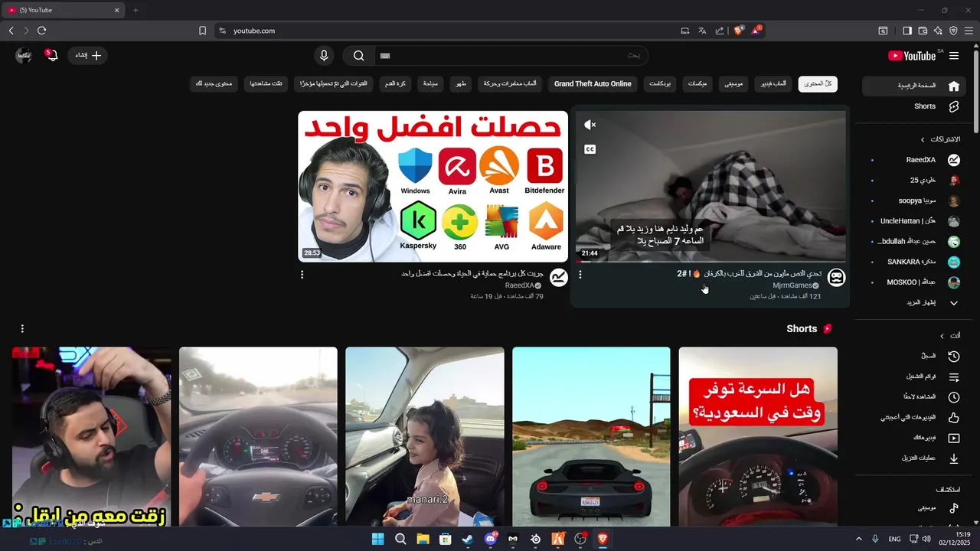Open Brave Leo AI star icon
Image resolution: width=980 pixels, height=551 pixels.
[x=938, y=31]
